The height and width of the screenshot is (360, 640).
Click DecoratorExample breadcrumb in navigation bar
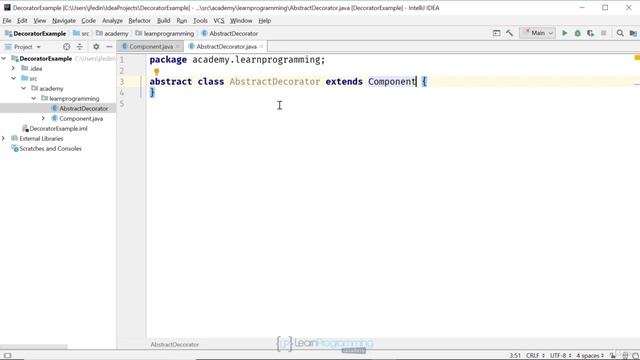36,33
